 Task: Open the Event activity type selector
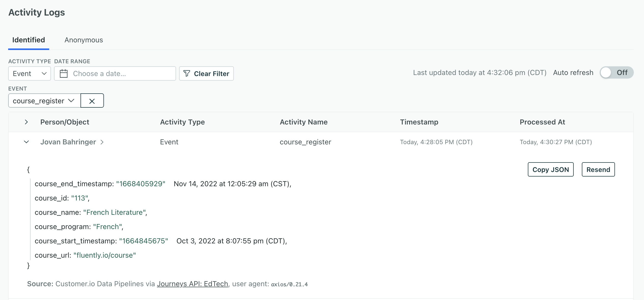[29, 73]
